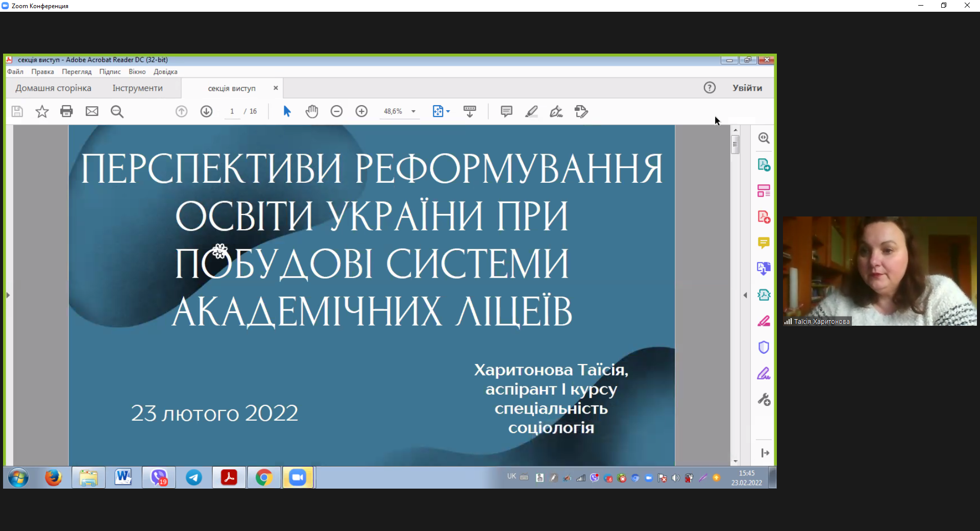Open Chrome from the taskbar
980x531 pixels.
(264, 478)
